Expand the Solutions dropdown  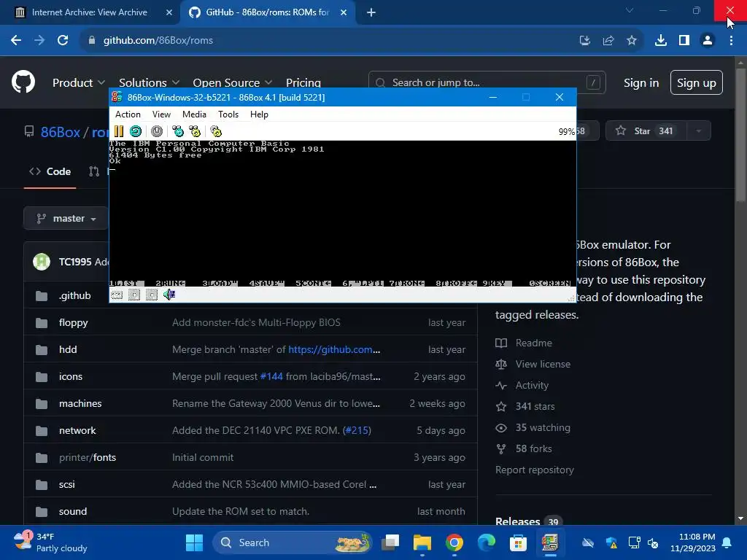(149, 83)
